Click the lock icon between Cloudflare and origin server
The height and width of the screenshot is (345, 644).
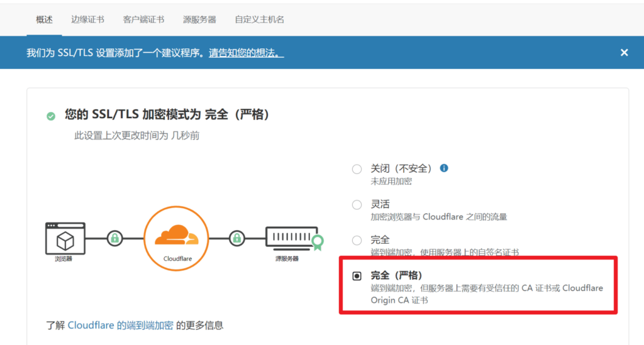236,238
